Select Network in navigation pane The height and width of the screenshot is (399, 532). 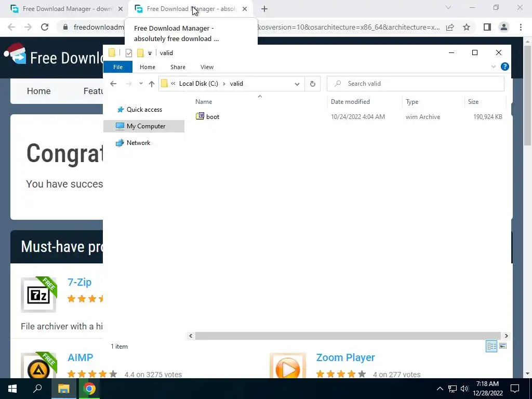point(138,143)
